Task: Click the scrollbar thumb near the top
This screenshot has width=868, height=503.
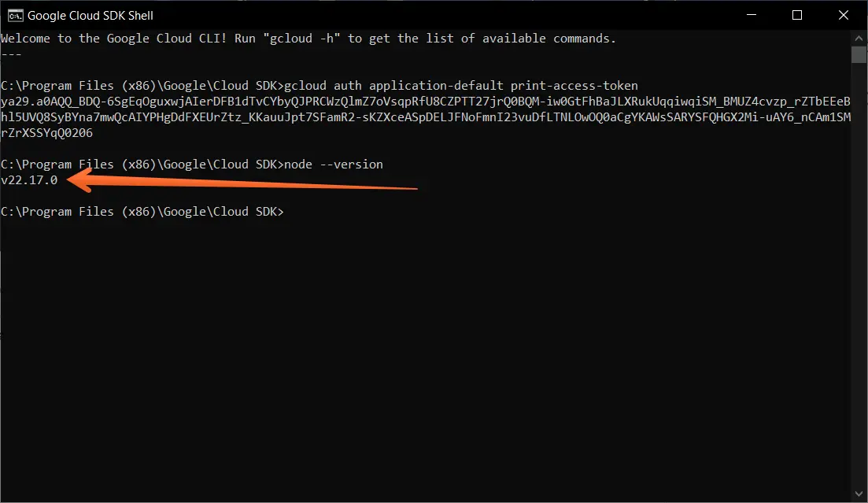Action: coord(859,54)
